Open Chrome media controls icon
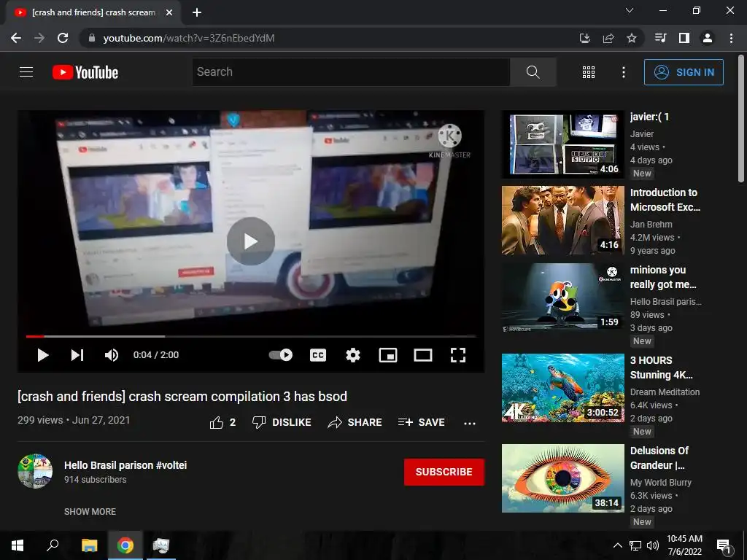This screenshot has width=747, height=560. click(x=660, y=38)
